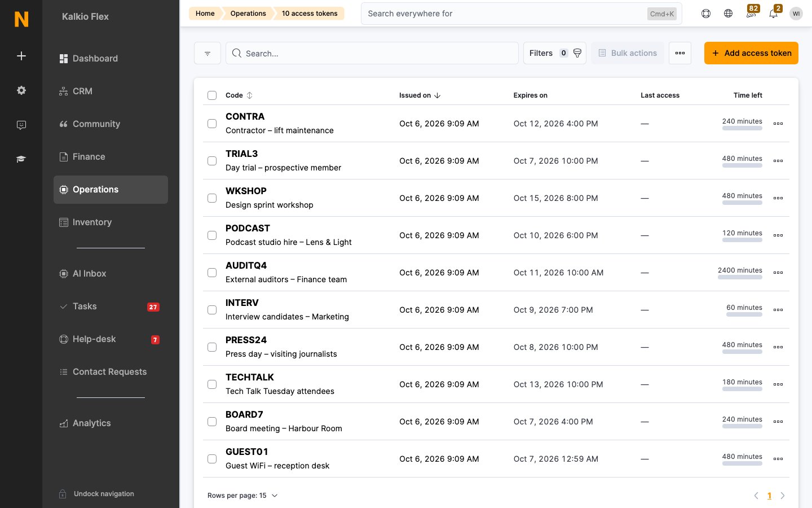Open the more options button beside Bulk actions
The width and height of the screenshot is (812, 508).
(680, 53)
